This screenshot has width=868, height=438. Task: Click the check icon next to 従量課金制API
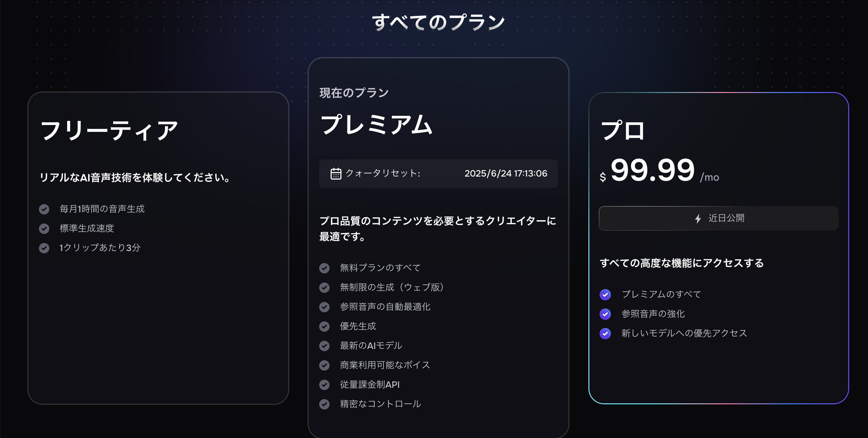coord(324,385)
